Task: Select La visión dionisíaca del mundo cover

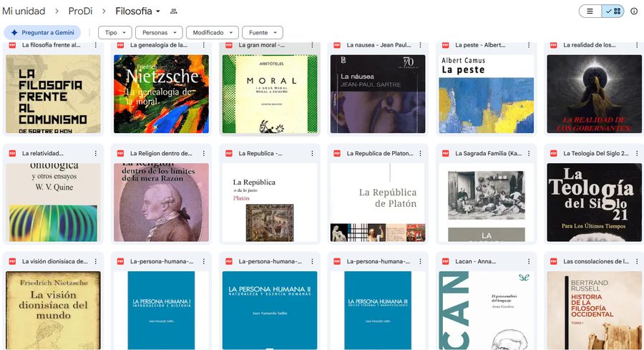Action: click(x=54, y=310)
